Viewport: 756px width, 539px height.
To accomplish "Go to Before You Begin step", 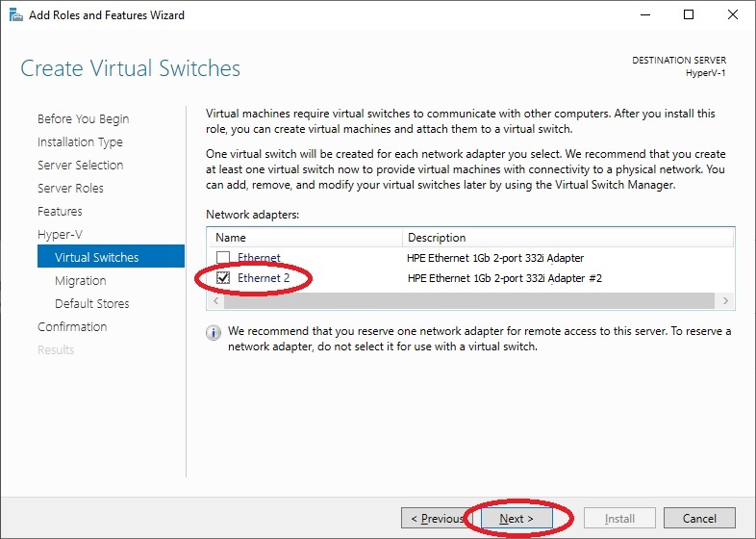I will coord(84,118).
